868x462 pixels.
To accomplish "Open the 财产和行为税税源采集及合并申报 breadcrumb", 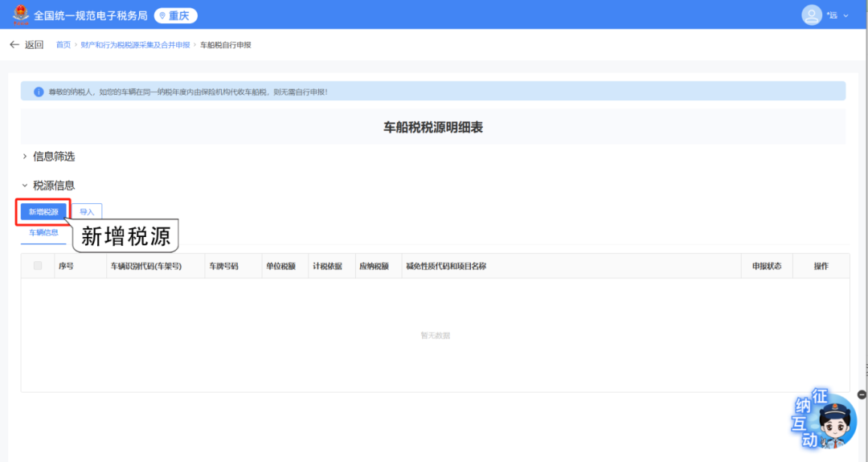I will 135,45.
